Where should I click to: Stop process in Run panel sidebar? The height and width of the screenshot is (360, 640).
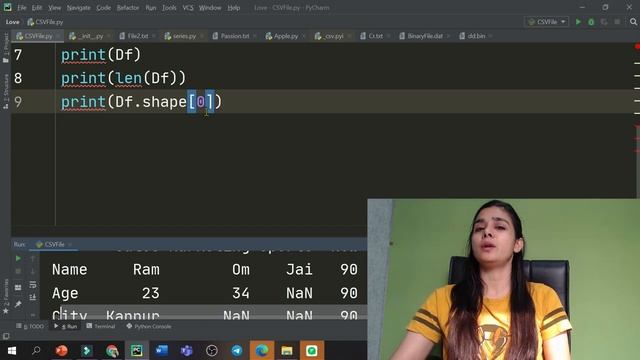(18, 271)
